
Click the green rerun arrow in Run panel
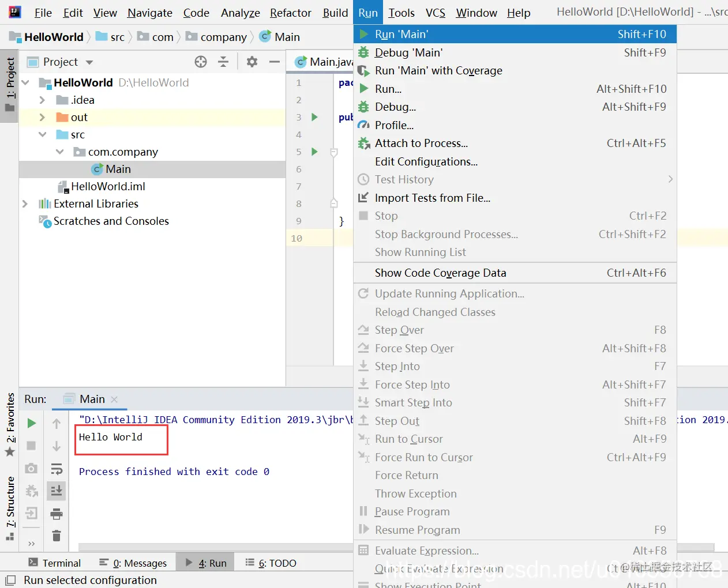31,423
